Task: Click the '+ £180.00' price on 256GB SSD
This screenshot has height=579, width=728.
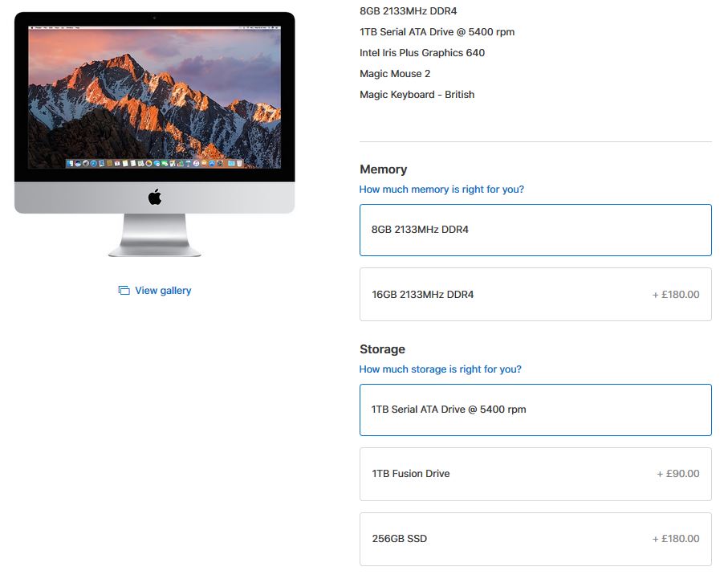Action: (676, 539)
